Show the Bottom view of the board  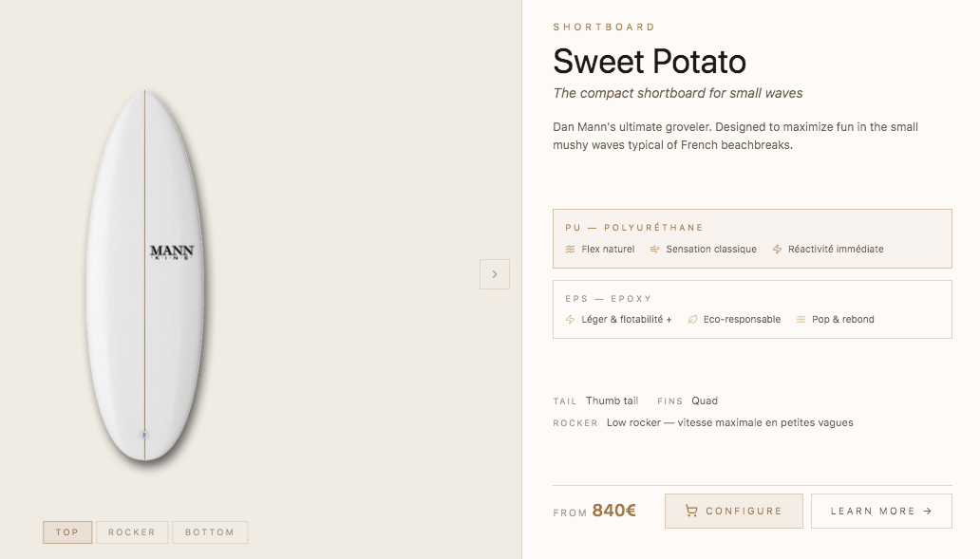210,532
